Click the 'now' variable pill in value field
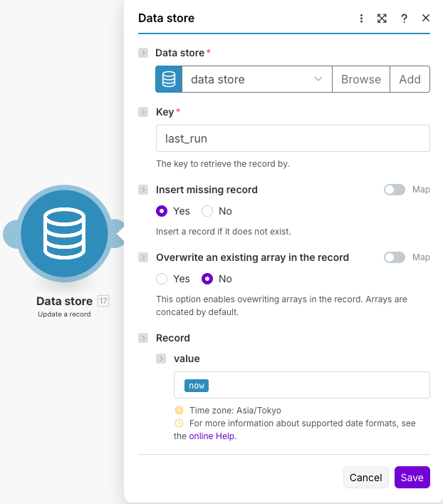This screenshot has width=443, height=504. tap(197, 386)
